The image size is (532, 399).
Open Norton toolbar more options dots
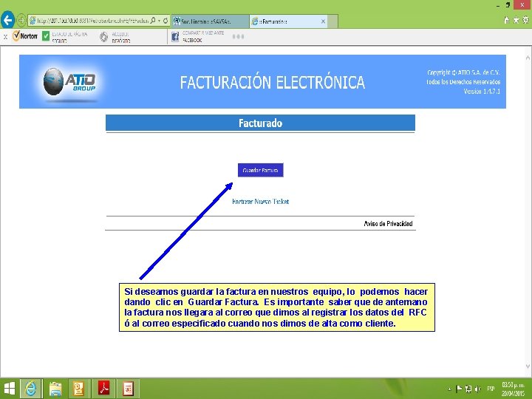pos(238,36)
